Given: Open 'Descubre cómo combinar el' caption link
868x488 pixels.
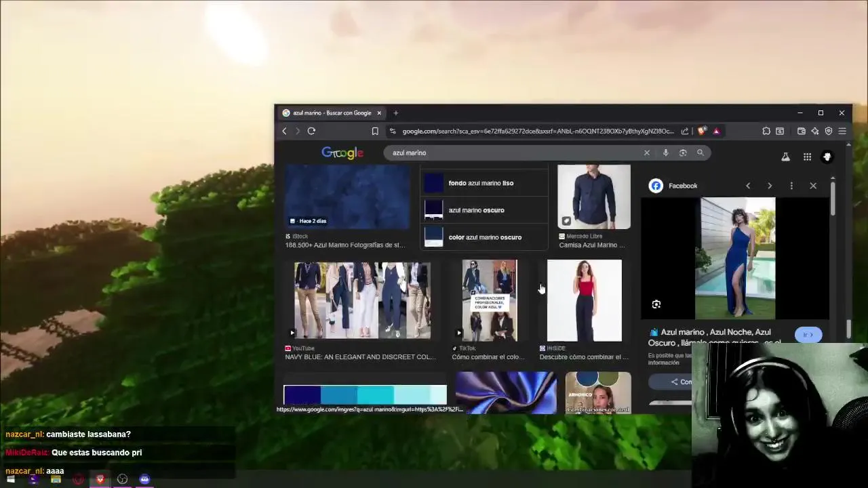Looking at the screenshot, I should [584, 357].
